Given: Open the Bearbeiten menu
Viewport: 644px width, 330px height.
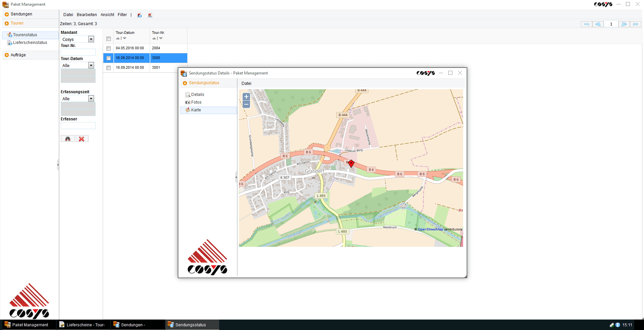Looking at the screenshot, I should 87,15.
